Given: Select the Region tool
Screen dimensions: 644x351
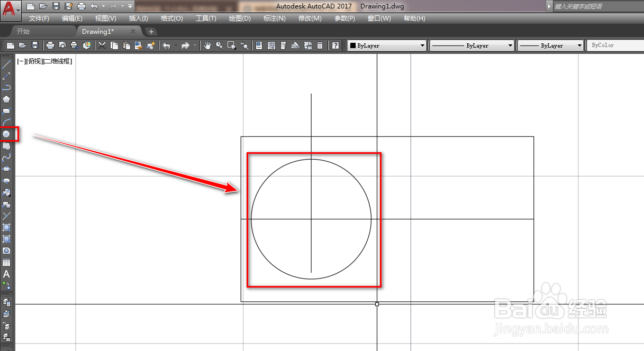Looking at the screenshot, I should point(6,251).
